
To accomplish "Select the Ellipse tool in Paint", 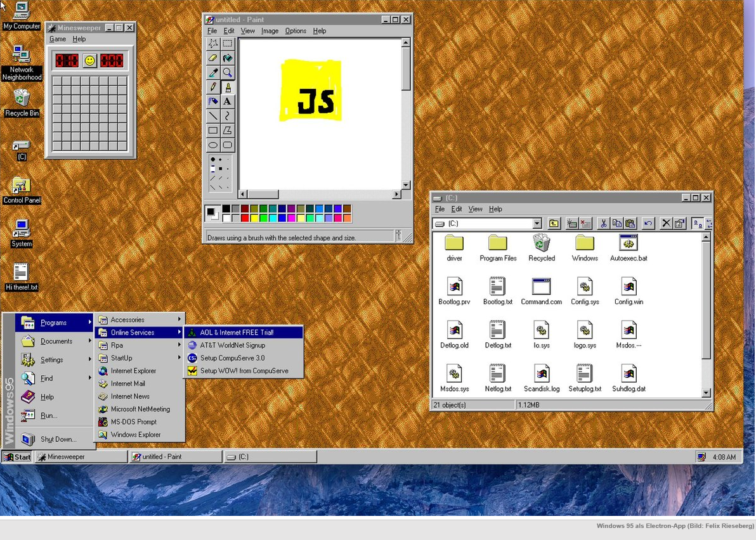I will [212, 145].
